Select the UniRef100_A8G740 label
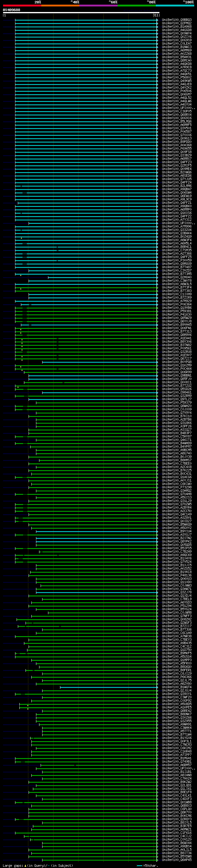The image size is (197, 868). click(x=176, y=453)
